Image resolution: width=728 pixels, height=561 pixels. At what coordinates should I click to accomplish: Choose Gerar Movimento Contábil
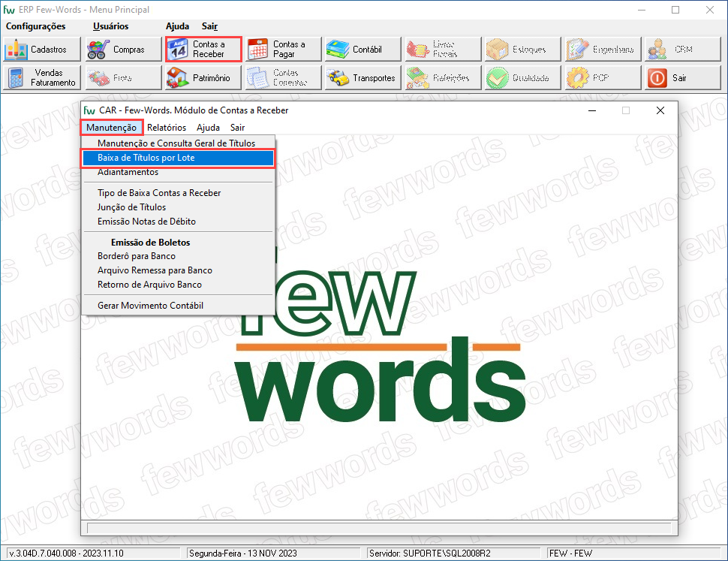pos(178,306)
